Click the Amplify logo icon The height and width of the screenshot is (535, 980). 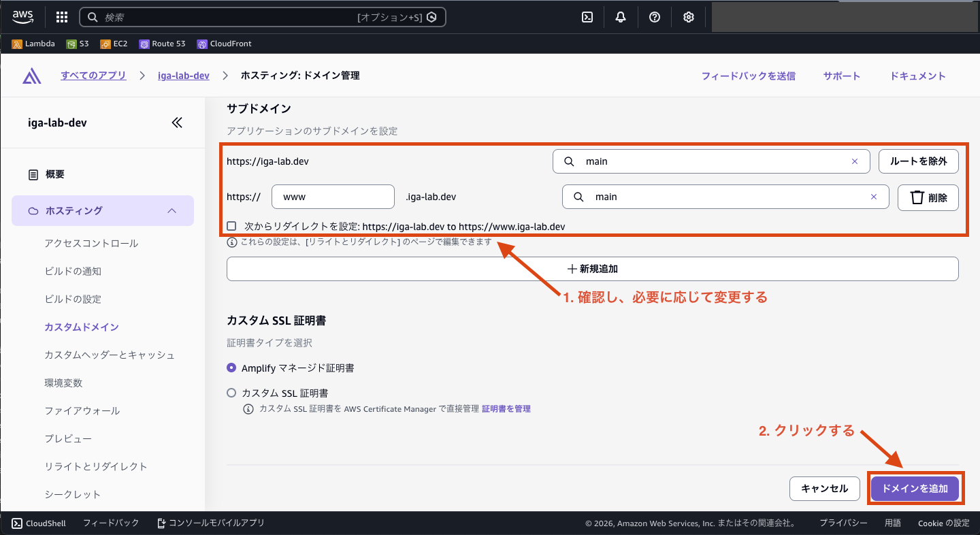pos(31,76)
